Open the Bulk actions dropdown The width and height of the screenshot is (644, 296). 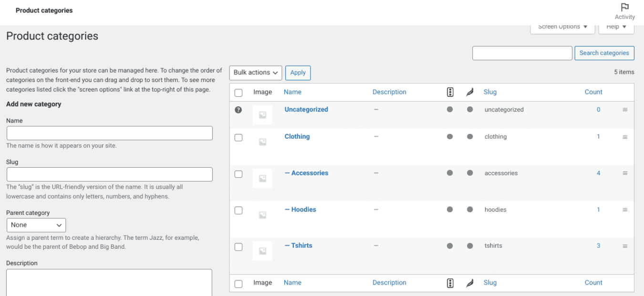click(255, 72)
